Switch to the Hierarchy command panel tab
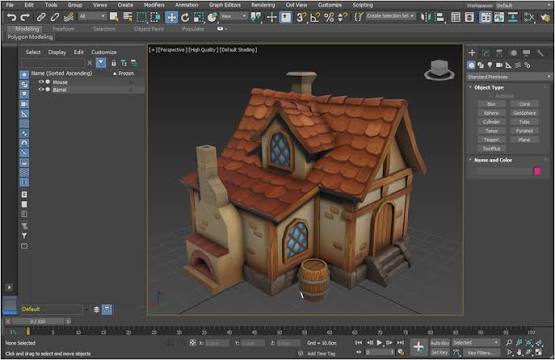Image resolution: width=555 pixels, height=360 pixels. tap(499, 53)
